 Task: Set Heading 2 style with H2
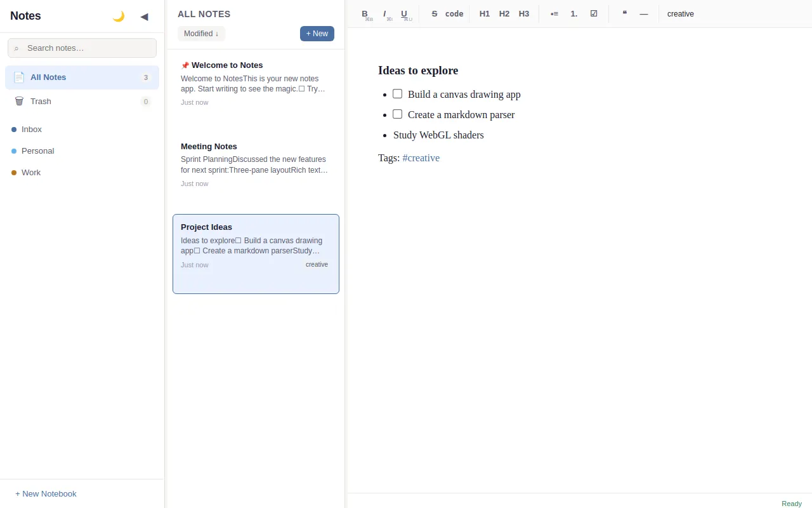click(x=504, y=14)
